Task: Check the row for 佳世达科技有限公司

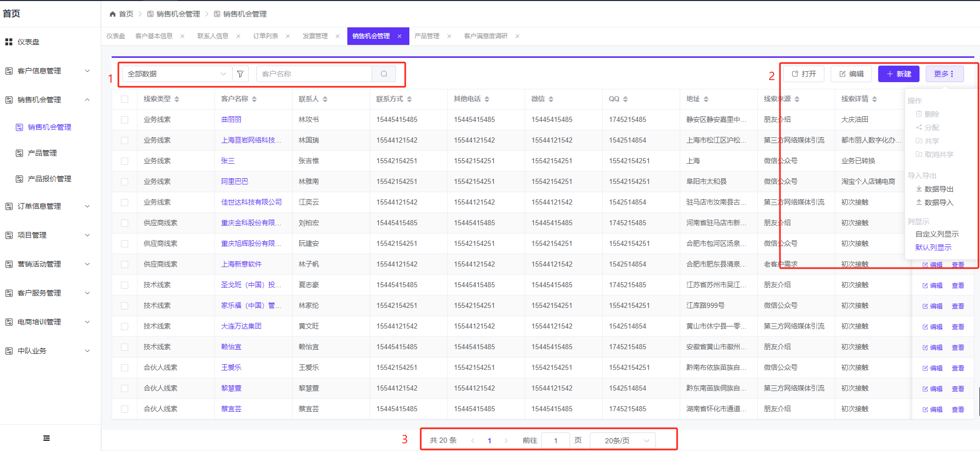Action: coord(125,202)
